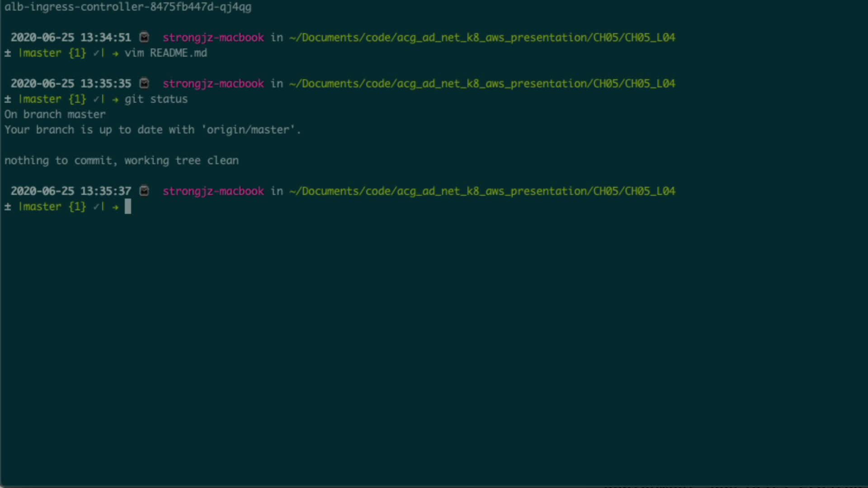Click the 'git status' command text
The height and width of the screenshot is (488, 868).
click(x=156, y=99)
